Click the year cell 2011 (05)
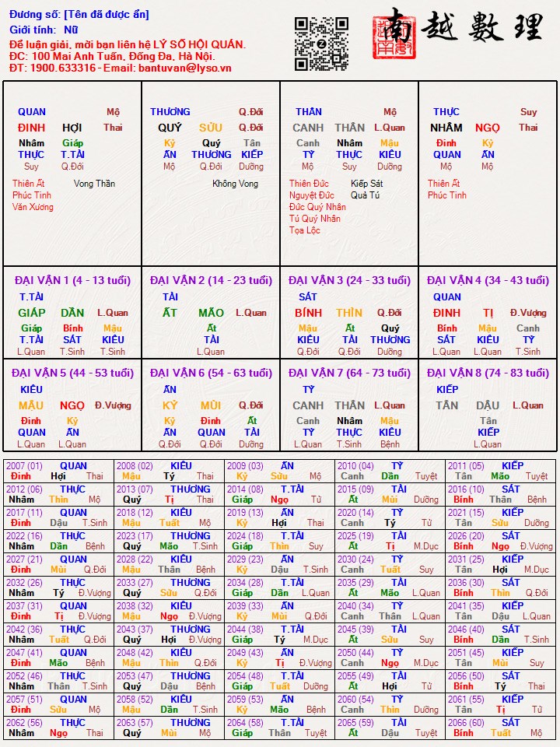Image resolution: width=560 pixels, height=747 pixels. tap(500, 472)
